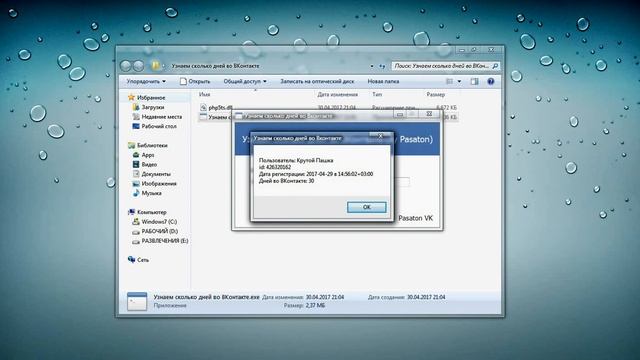Click the php5ts.dll file icon
Screen dimensions: 640x360
(x=203, y=107)
